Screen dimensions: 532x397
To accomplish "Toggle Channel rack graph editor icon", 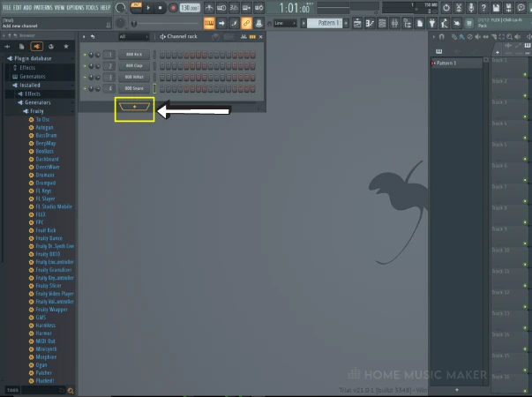I will (244, 37).
